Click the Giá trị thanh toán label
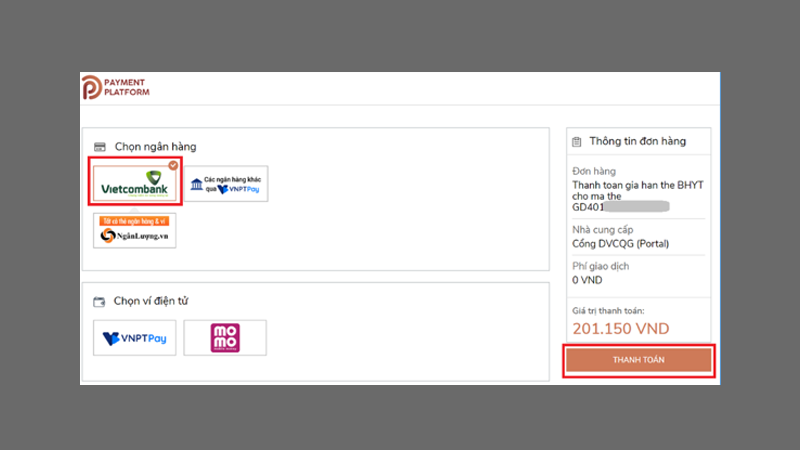 coord(608,311)
